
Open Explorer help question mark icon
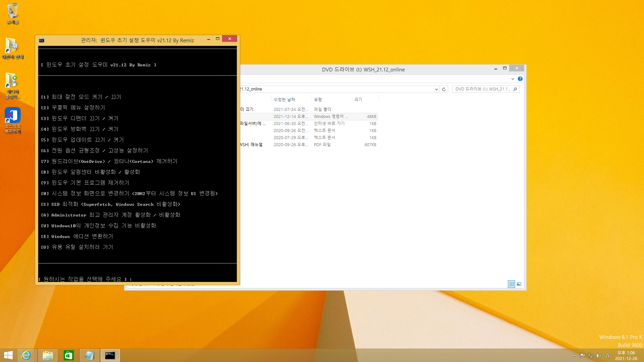click(x=520, y=79)
